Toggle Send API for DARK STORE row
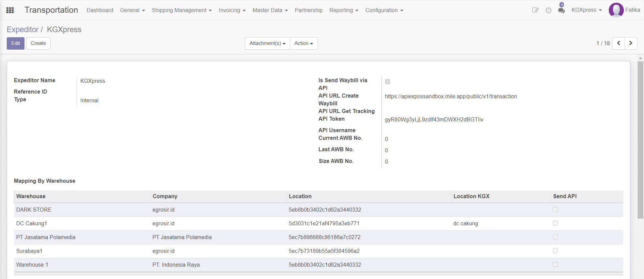Screen dimensions: 644x279 [555, 210]
